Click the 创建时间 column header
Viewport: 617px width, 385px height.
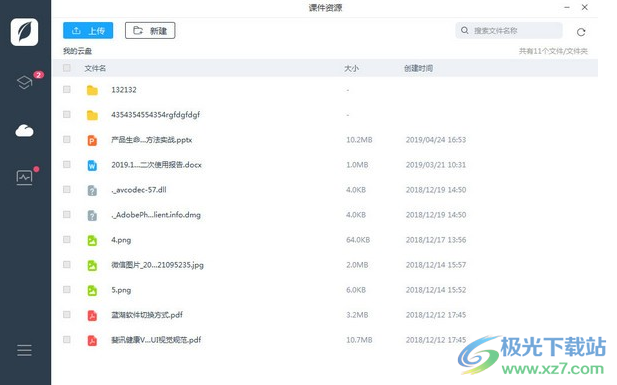click(418, 68)
